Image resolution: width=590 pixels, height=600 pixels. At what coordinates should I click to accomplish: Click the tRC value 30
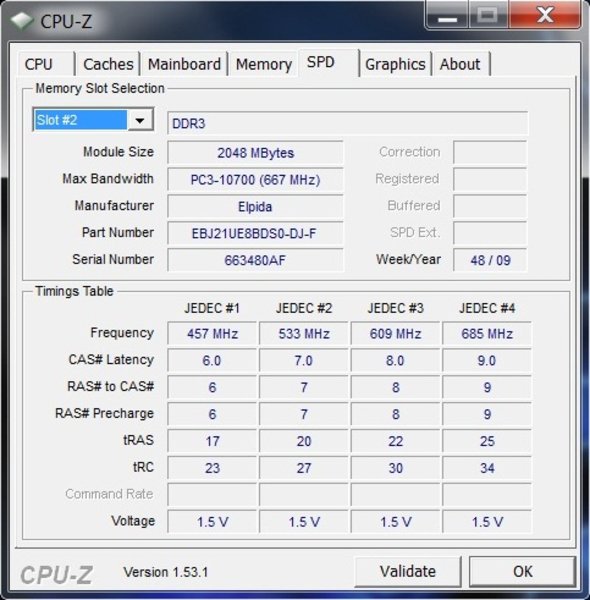click(396, 468)
